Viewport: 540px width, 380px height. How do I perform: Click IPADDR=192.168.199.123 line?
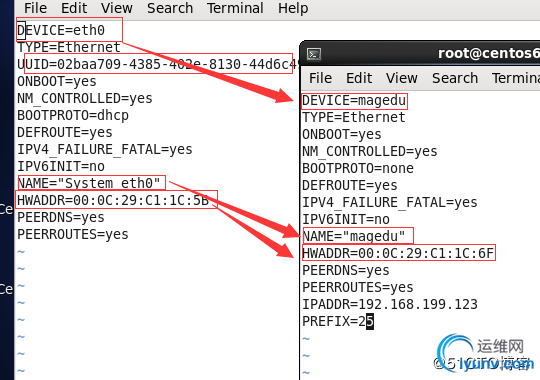click(390, 305)
